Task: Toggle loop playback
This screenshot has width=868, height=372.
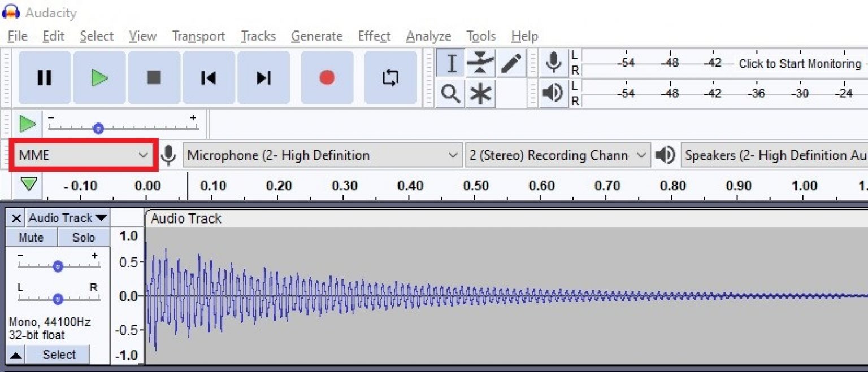Action: pos(390,78)
